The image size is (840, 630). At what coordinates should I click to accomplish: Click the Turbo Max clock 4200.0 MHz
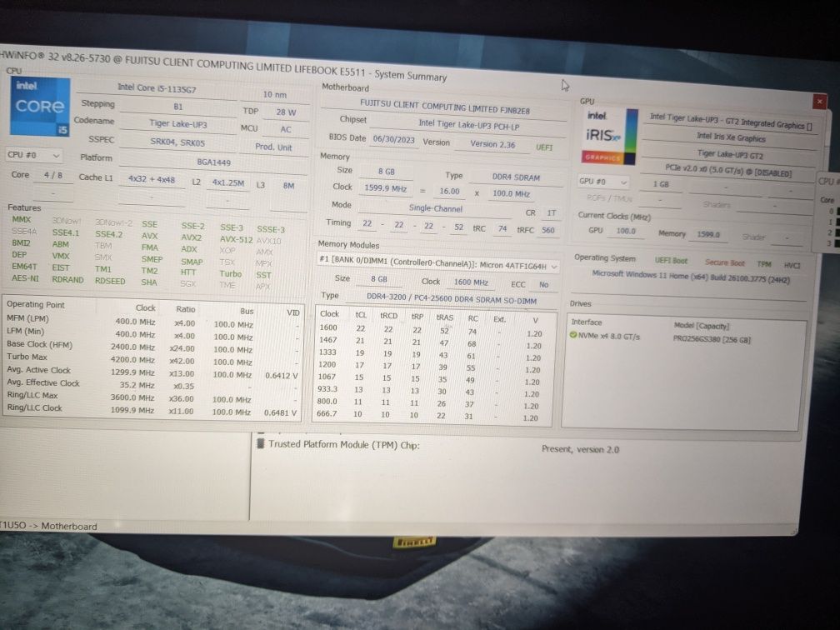[x=132, y=360]
